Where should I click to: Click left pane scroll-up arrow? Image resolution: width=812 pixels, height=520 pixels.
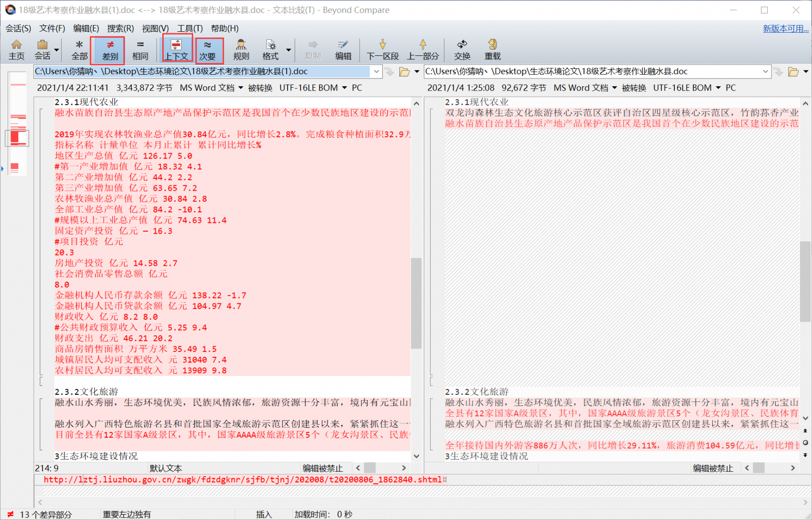click(x=416, y=103)
